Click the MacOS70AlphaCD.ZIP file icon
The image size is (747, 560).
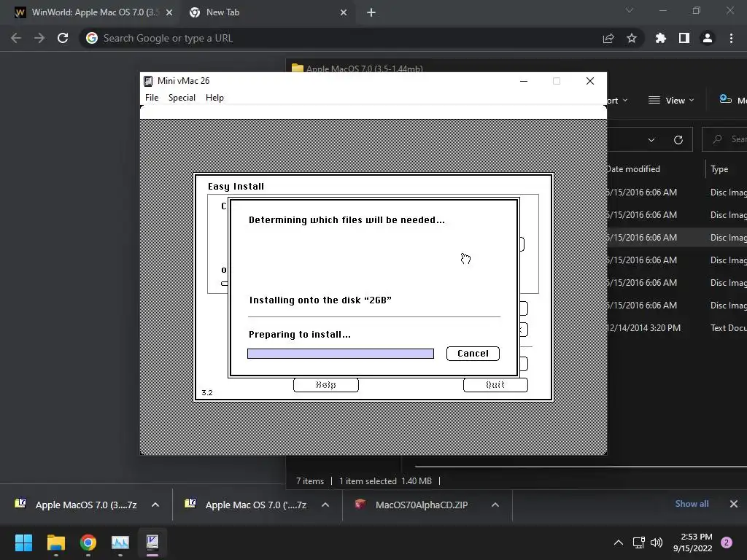point(360,504)
